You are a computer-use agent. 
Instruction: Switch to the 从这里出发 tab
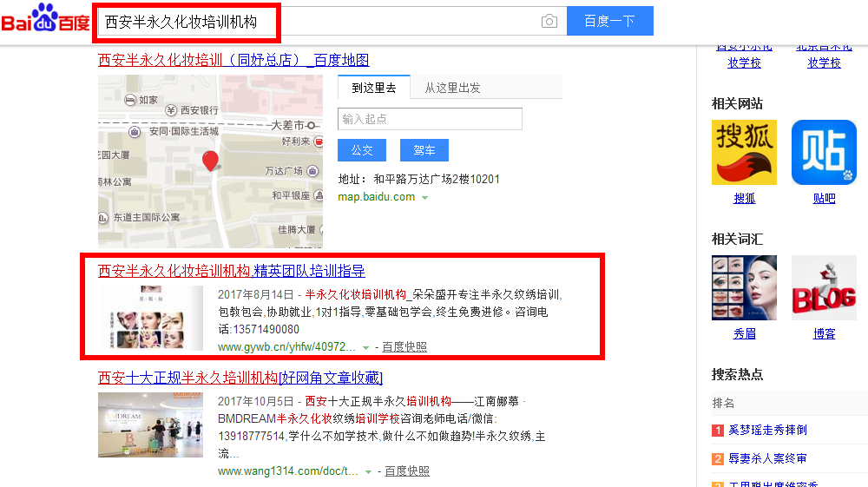(x=452, y=88)
